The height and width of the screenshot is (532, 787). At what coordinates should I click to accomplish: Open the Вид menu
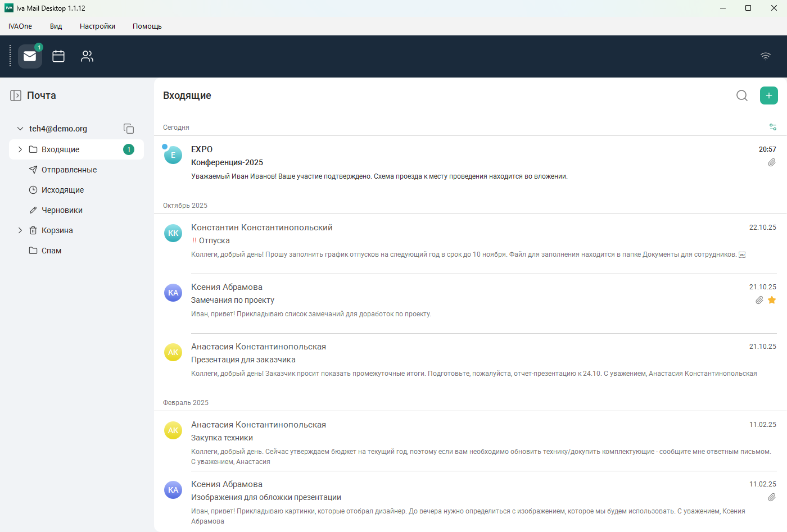click(56, 26)
